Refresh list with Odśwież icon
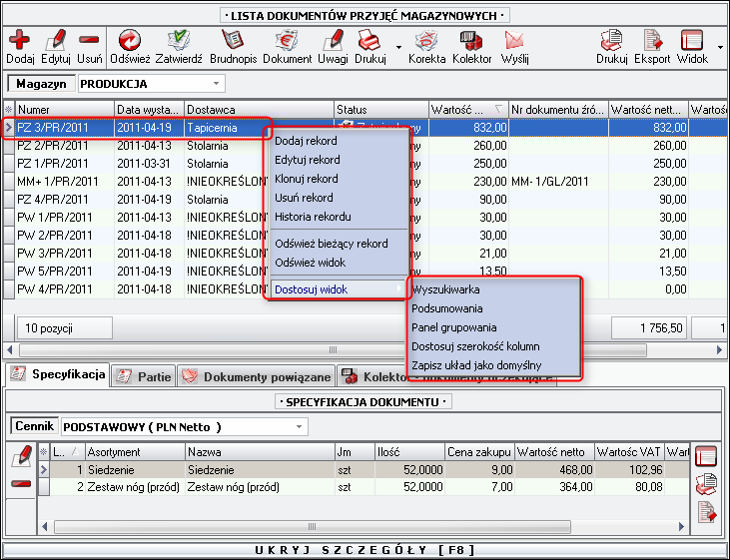The height and width of the screenshot is (560, 730). (x=129, y=41)
